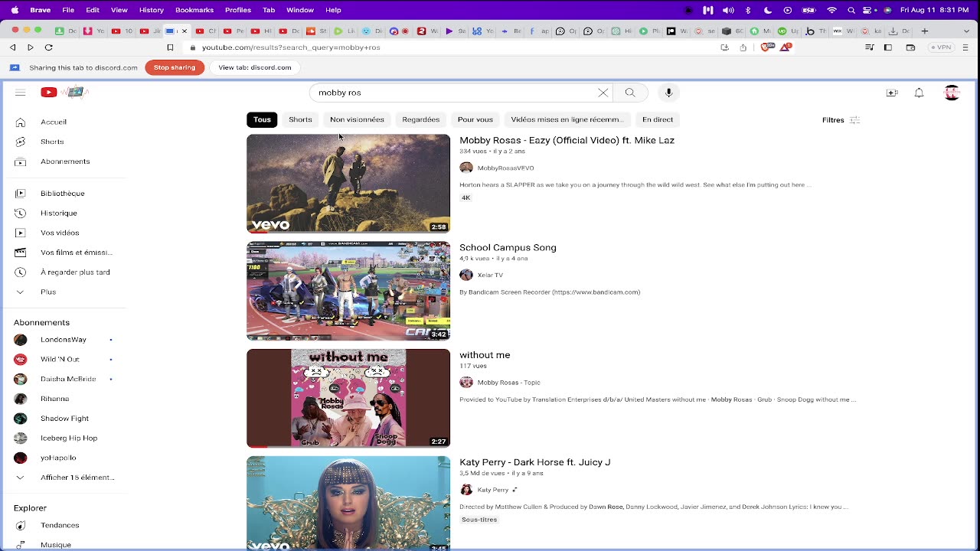
Task: Bookmark this page icon in address bar
Action: pyautogui.click(x=170, y=47)
